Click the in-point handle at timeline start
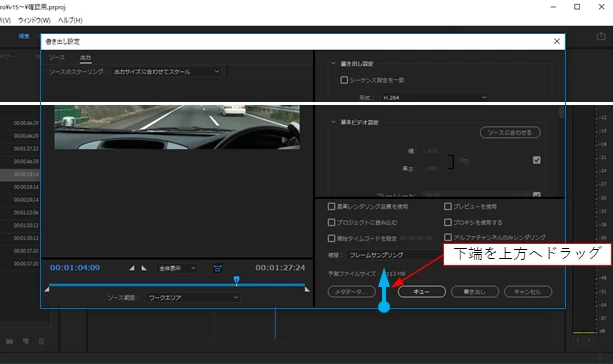The height and width of the screenshot is (364, 613). [x=47, y=289]
